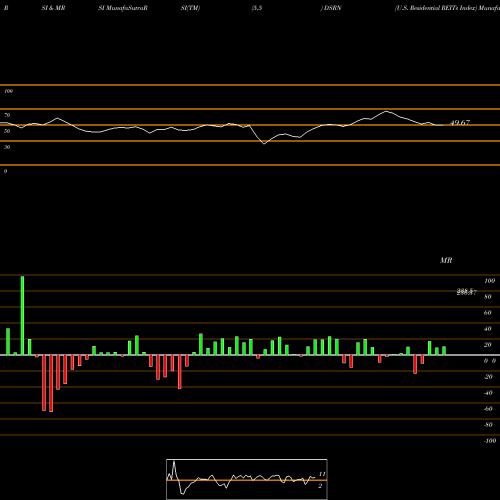Select MR axis label -40 on right
This screenshot has height=500, width=500.
click(488, 393)
